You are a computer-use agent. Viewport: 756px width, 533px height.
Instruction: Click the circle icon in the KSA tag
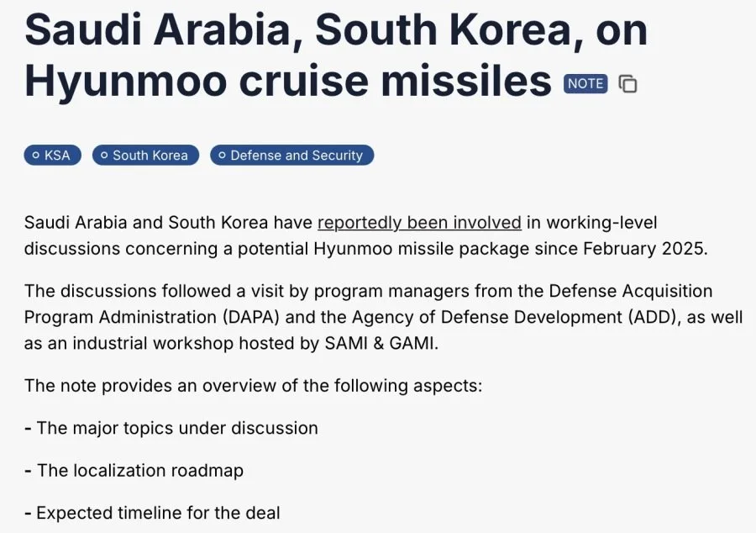point(35,156)
